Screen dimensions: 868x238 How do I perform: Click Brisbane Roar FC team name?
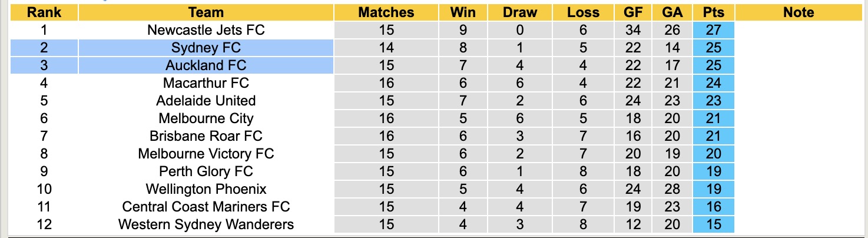[x=206, y=136]
